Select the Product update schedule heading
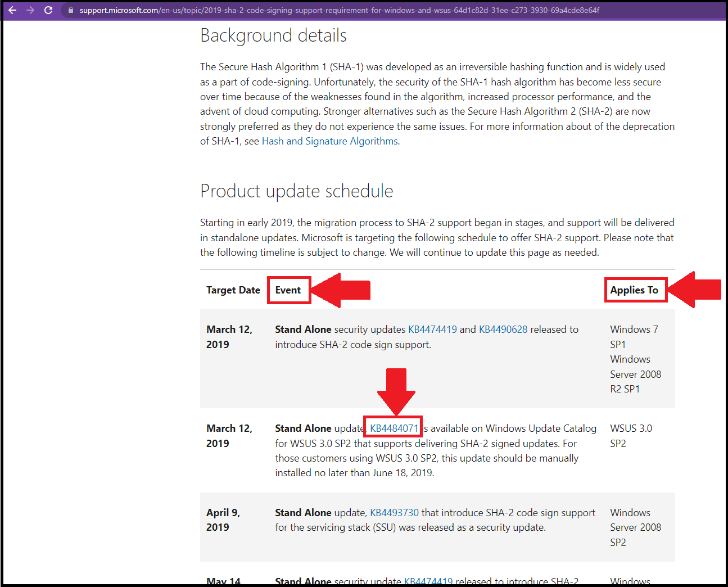728x587 pixels. 296,191
